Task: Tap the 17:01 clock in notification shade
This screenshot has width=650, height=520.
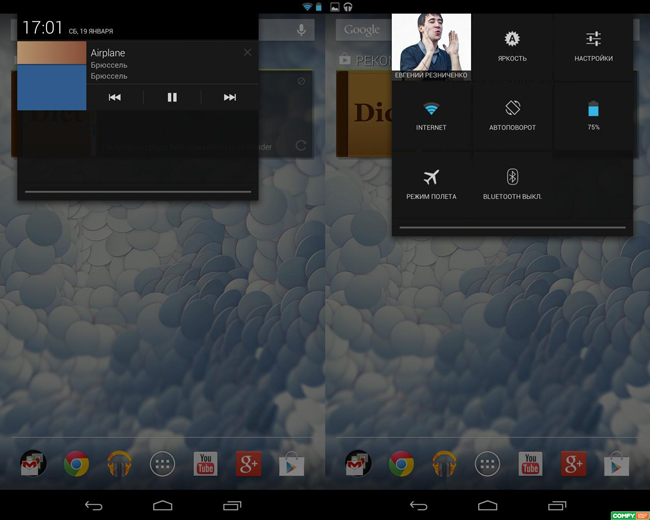Action: [x=42, y=28]
